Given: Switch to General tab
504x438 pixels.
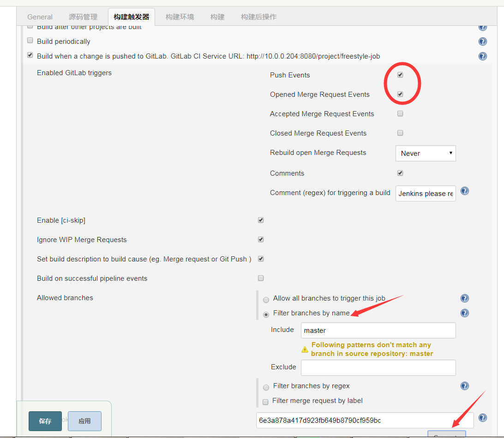Looking at the screenshot, I should click(40, 17).
